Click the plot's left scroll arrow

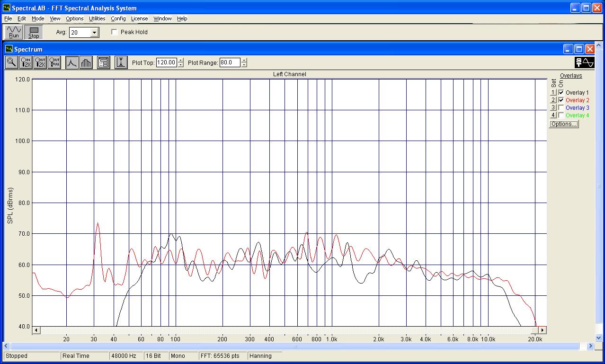coord(36,330)
